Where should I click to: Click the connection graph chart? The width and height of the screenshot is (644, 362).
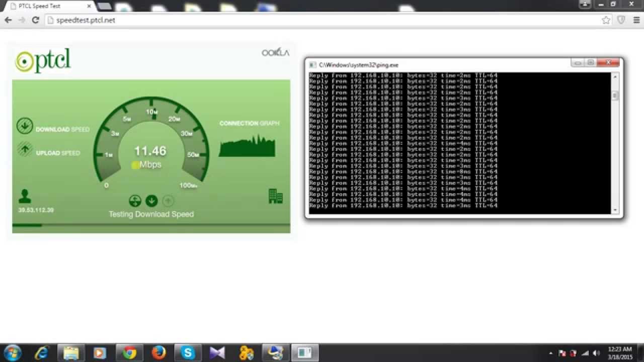247,145
